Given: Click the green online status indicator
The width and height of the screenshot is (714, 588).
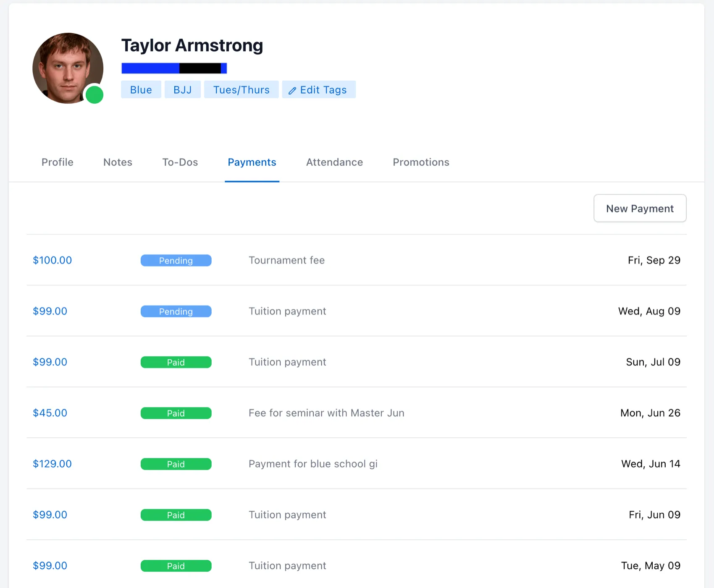Looking at the screenshot, I should [94, 95].
